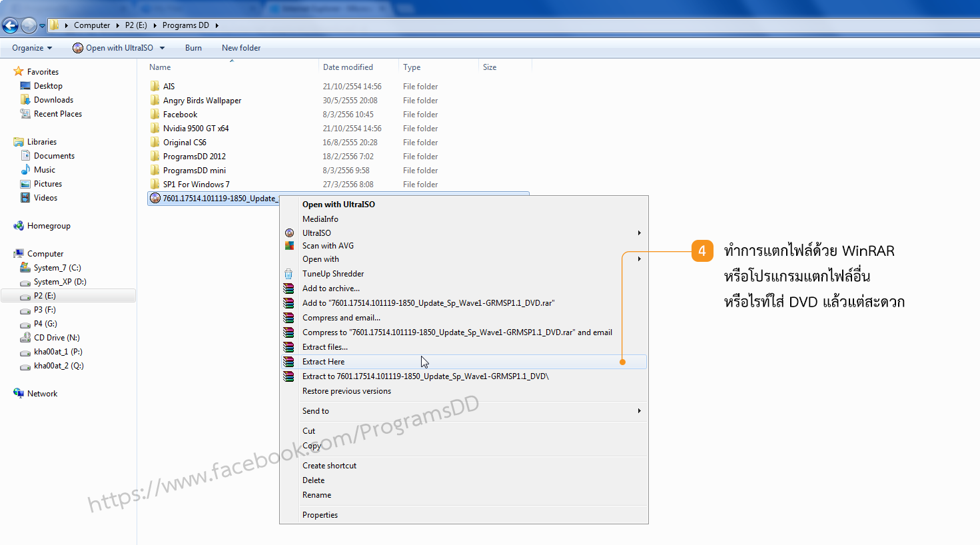Expand the Send to submenu arrow
The width and height of the screenshot is (980, 545).
pyautogui.click(x=639, y=411)
